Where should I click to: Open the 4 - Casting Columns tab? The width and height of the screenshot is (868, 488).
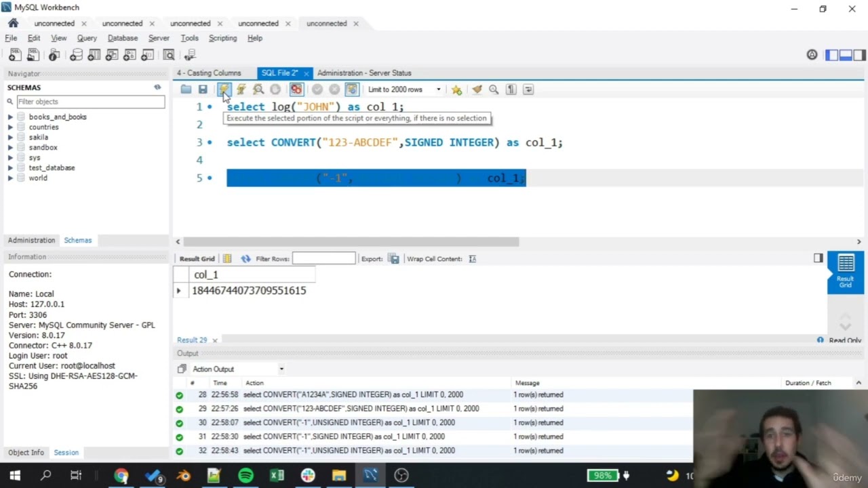click(209, 73)
